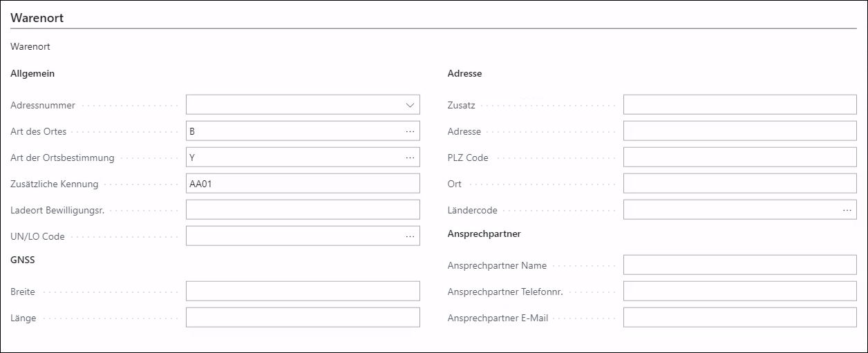Open lookup dots for Art der Ortsbestimmung
The height and width of the screenshot is (353, 868).
tap(410, 158)
